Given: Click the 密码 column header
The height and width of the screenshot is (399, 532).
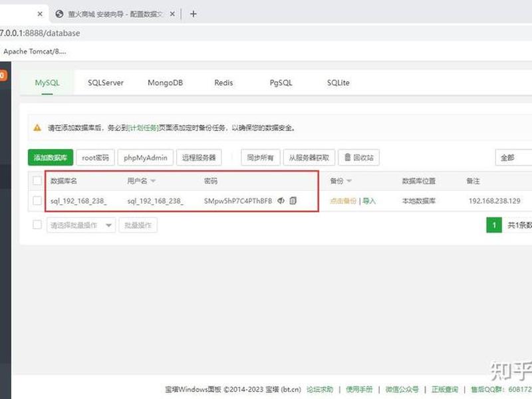Looking at the screenshot, I should [x=211, y=181].
